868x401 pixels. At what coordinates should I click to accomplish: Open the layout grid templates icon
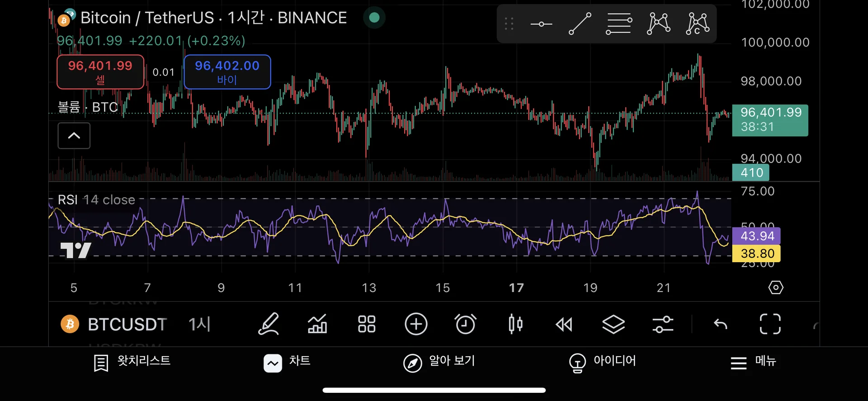(x=367, y=324)
